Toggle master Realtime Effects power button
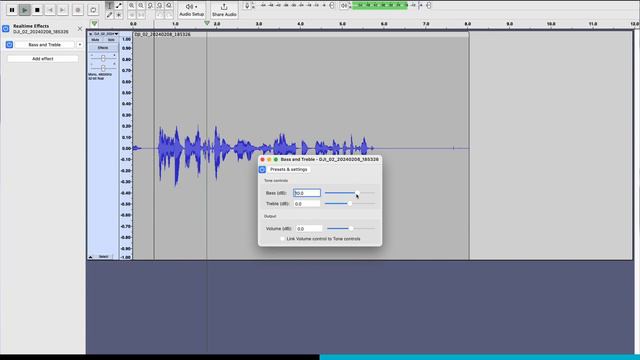 pos(6,29)
